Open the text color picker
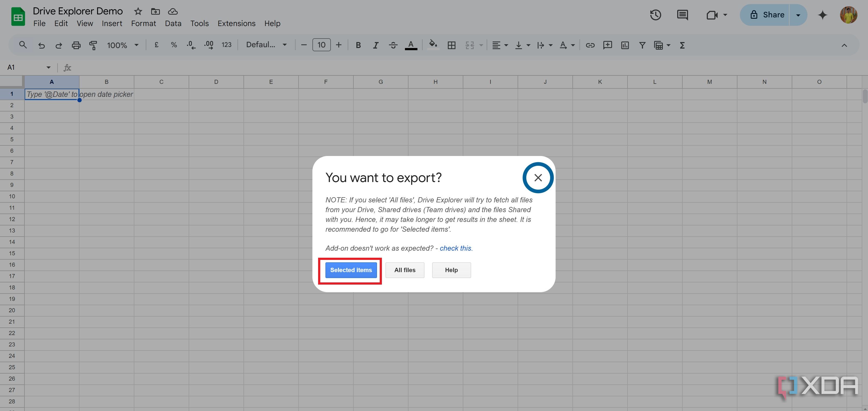This screenshot has width=868, height=411. (411, 45)
